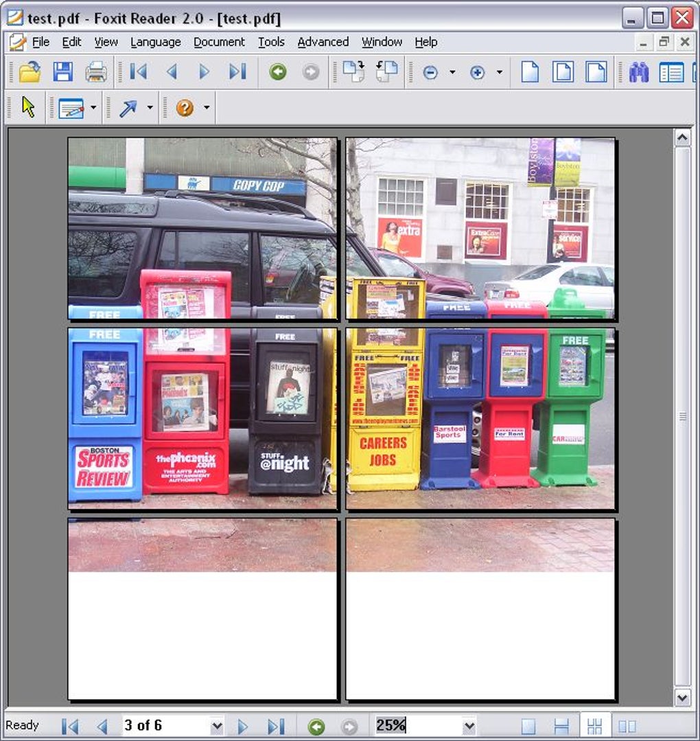Open the View menu
The width and height of the screenshot is (700, 741).
pos(106,42)
